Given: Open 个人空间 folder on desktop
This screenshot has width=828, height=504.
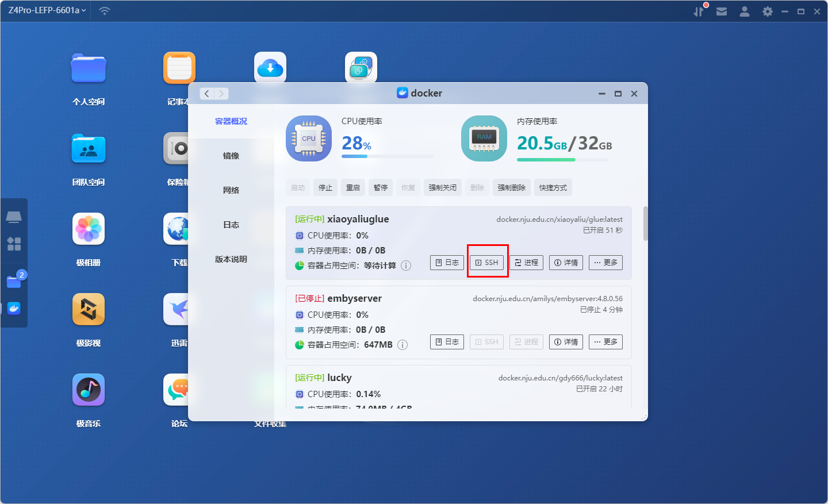Looking at the screenshot, I should click(x=89, y=68).
